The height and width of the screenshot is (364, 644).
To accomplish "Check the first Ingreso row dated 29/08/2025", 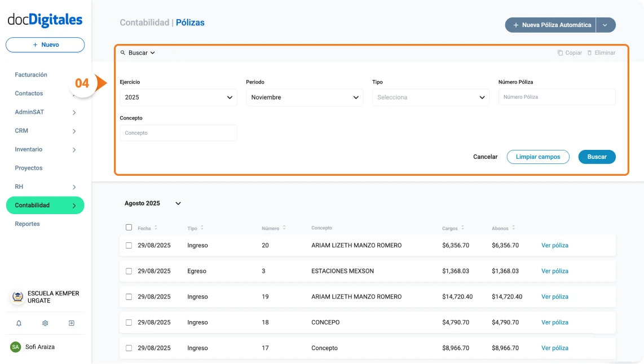I will pos(128,245).
